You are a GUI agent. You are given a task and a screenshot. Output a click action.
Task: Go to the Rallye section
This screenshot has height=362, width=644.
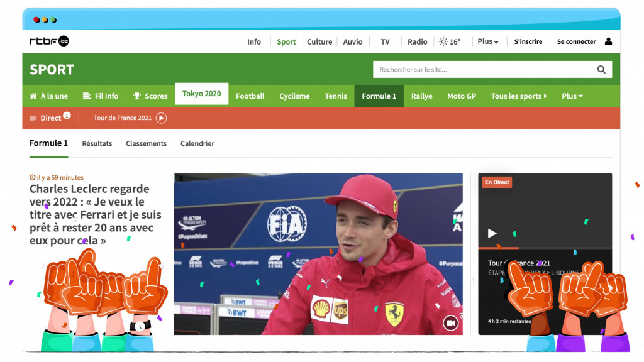[x=422, y=96]
